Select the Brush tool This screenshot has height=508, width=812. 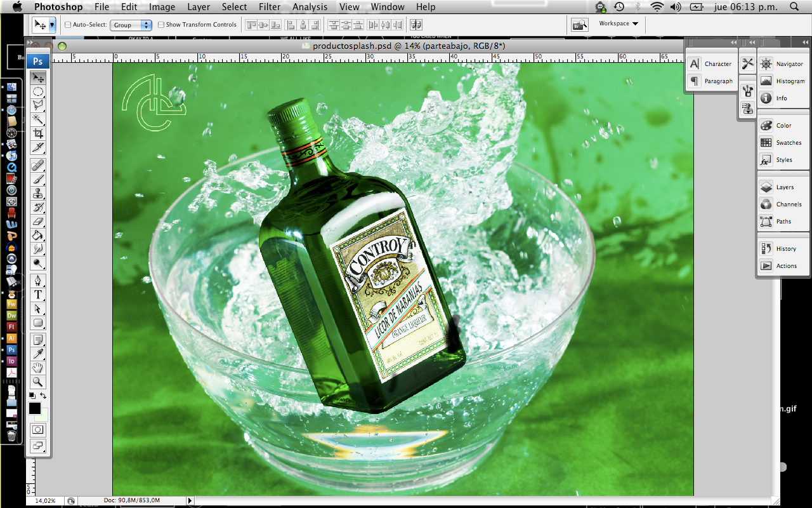(38, 178)
